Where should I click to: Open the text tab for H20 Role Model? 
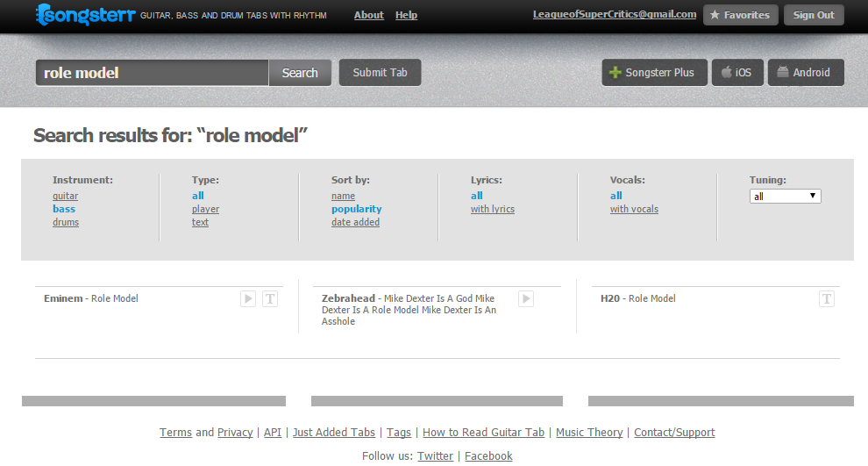click(x=827, y=299)
